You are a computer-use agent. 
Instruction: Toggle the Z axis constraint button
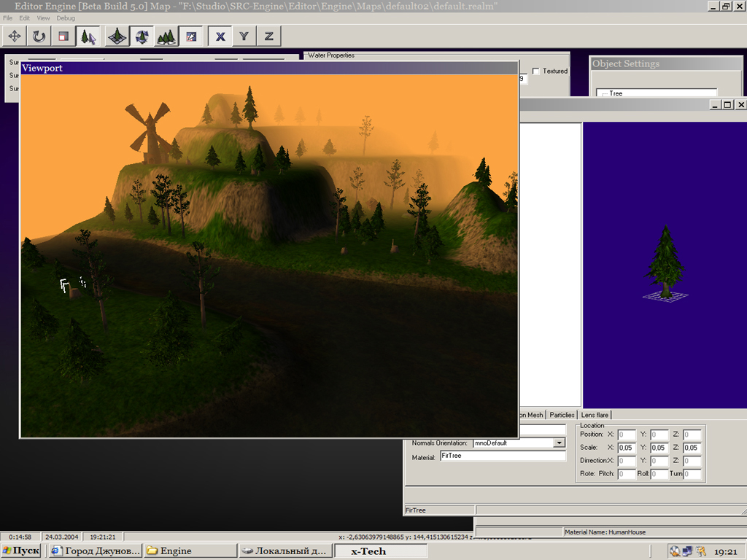coord(269,36)
